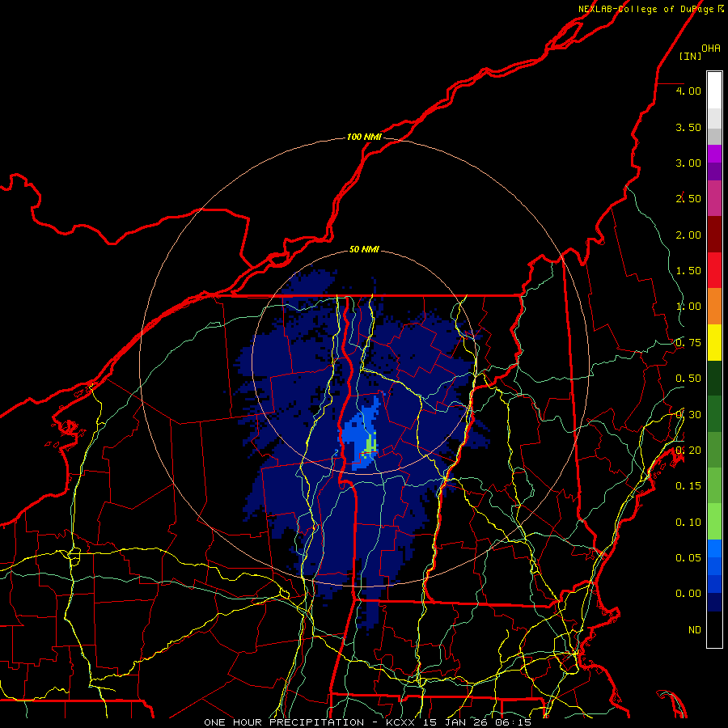This screenshot has height=728, width=728.
Task: Click the white swatch at top of precipitation scale
Action: pyautogui.click(x=714, y=90)
